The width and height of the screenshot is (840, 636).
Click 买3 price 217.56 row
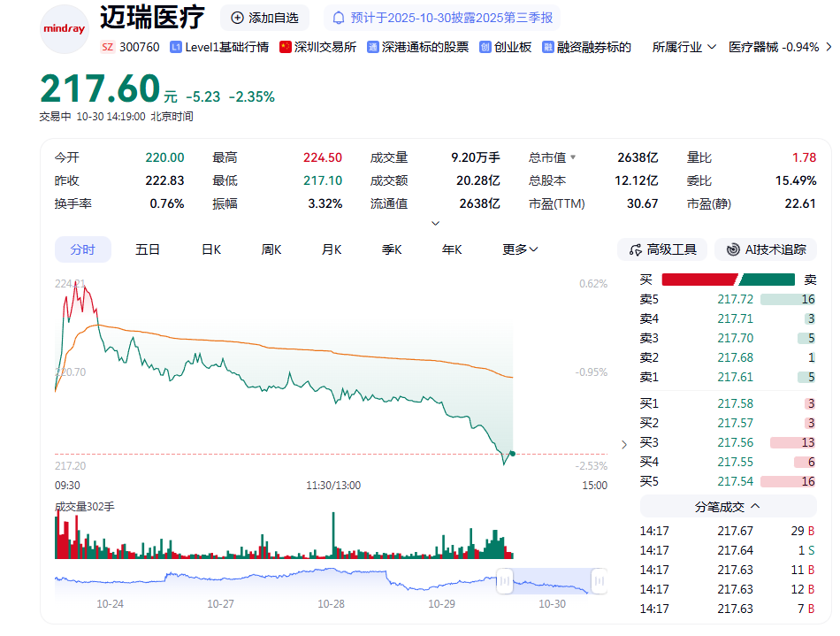coord(728,442)
